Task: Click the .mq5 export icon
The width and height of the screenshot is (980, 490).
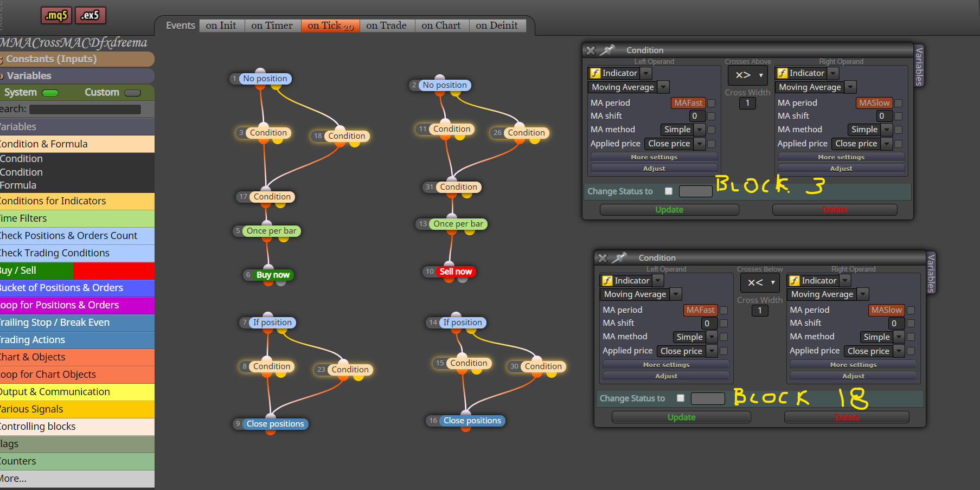Action: (56, 16)
